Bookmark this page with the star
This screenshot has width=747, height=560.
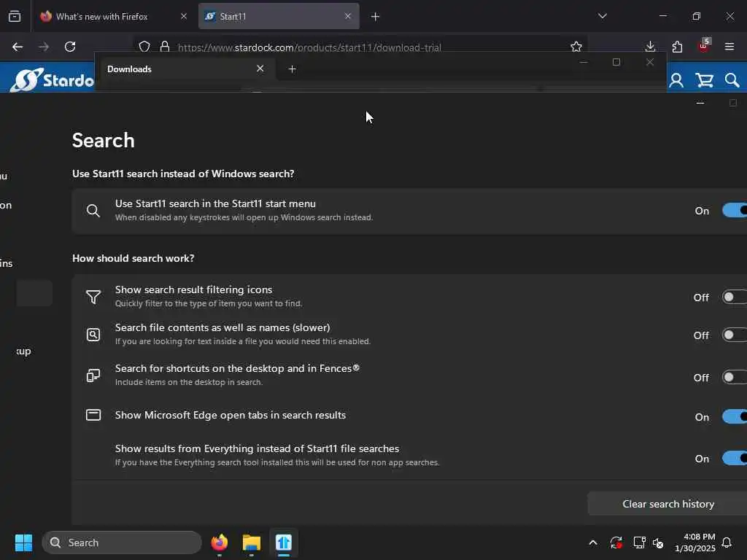click(x=576, y=47)
